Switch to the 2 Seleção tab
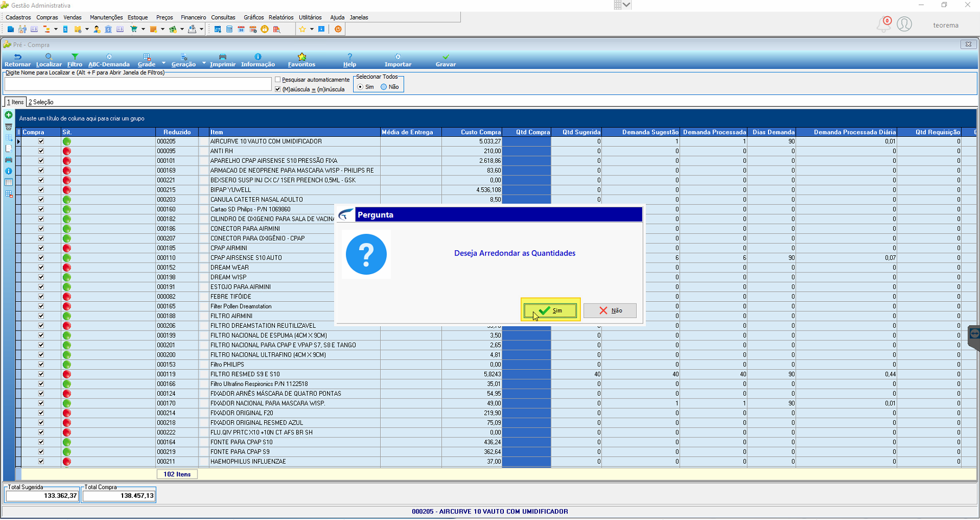Image resolution: width=980 pixels, height=520 pixels. [x=41, y=102]
